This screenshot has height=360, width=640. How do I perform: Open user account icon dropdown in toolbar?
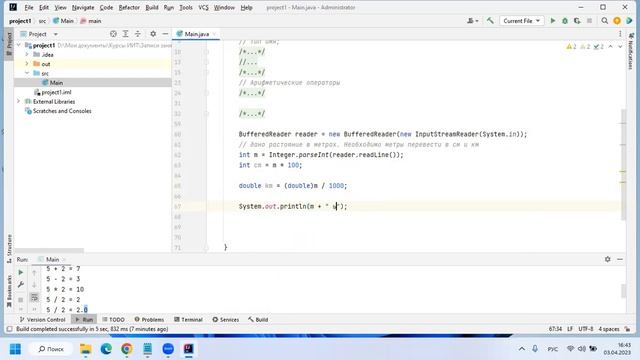click(x=473, y=21)
